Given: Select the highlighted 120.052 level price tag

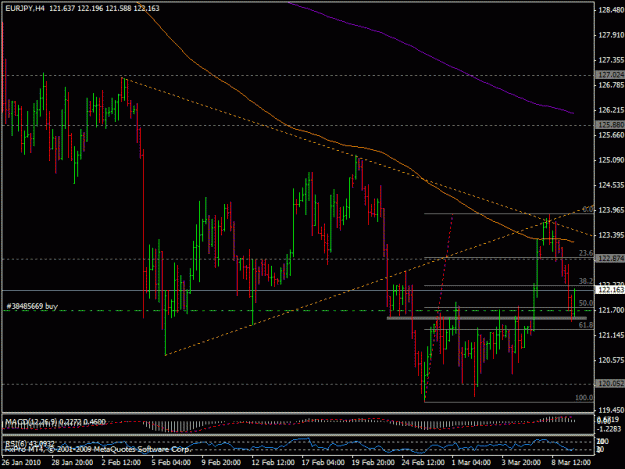Looking at the screenshot, I should (610, 384).
